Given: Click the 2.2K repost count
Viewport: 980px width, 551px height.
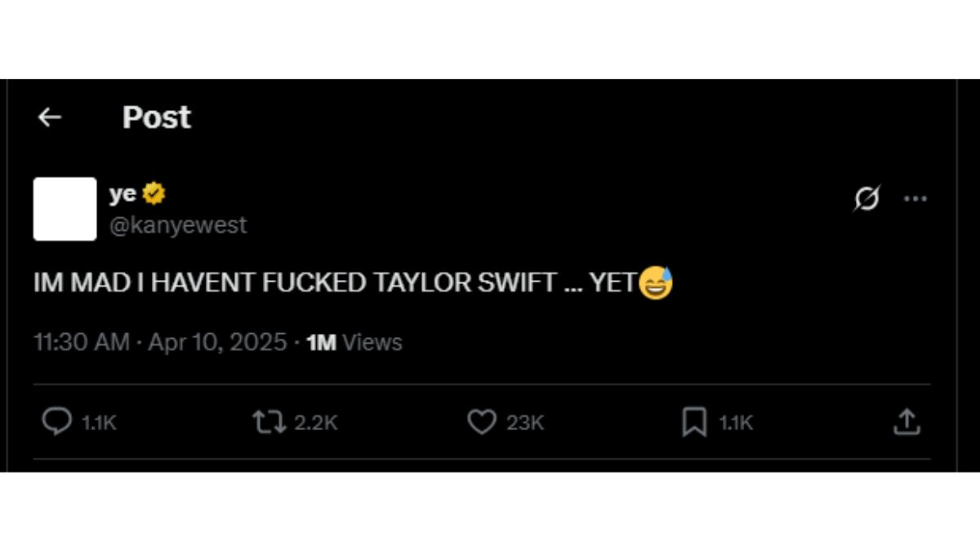Looking at the screenshot, I should (x=315, y=422).
